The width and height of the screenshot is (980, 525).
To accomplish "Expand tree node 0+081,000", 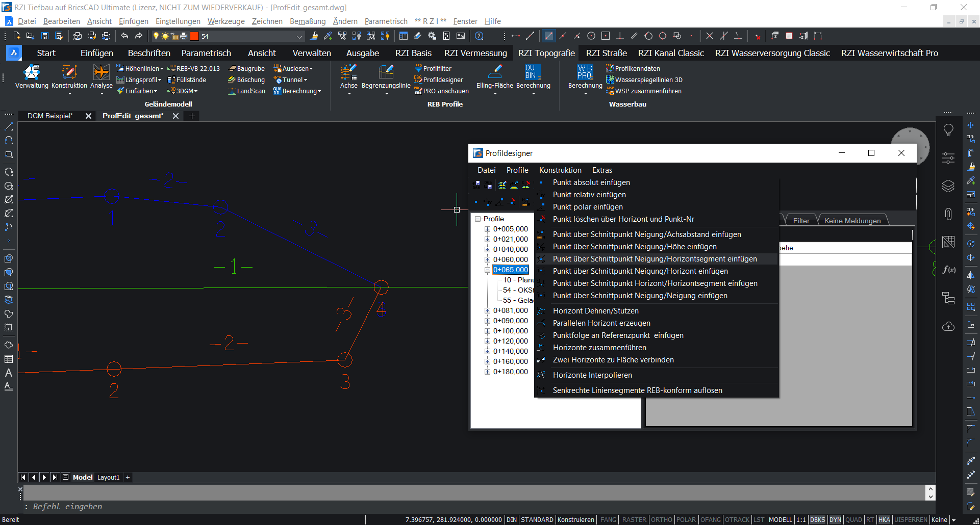I will (x=487, y=310).
